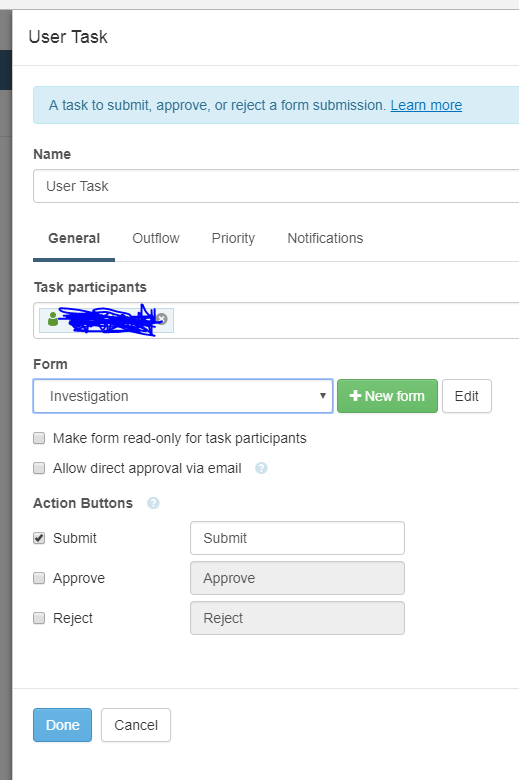Enable the Approve action button checkbox

[x=39, y=578]
